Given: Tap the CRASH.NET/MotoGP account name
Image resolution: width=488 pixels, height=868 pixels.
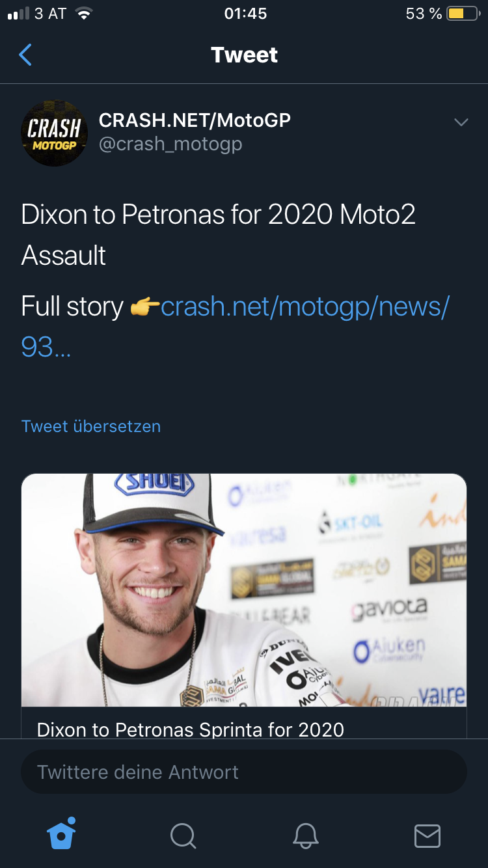Looking at the screenshot, I should (195, 120).
